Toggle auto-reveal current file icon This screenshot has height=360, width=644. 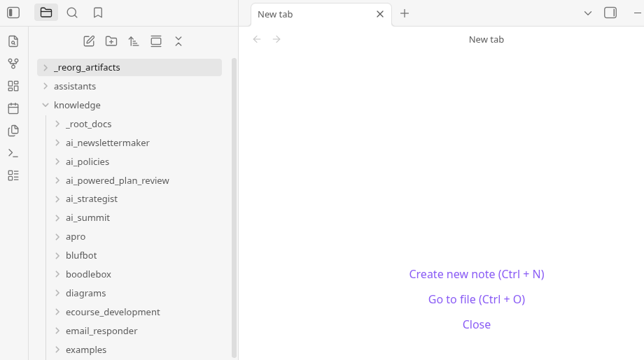[x=156, y=41]
